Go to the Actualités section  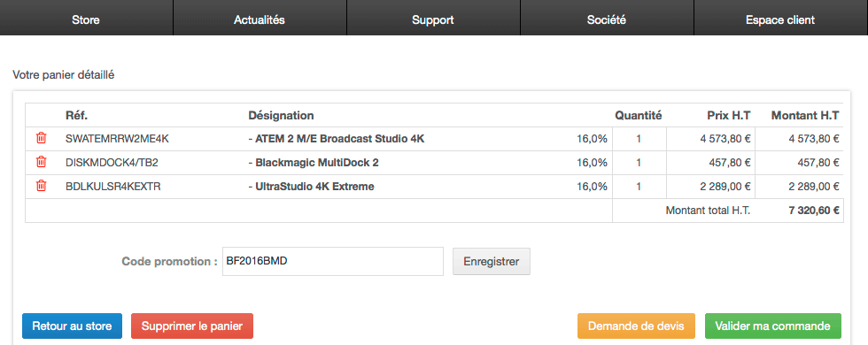tap(259, 19)
